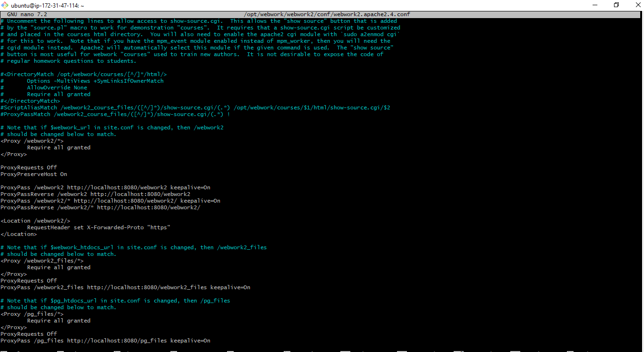The image size is (644, 352).
Task: Click the ProxyPass /pg_files directive line
Action: pyautogui.click(x=105, y=341)
